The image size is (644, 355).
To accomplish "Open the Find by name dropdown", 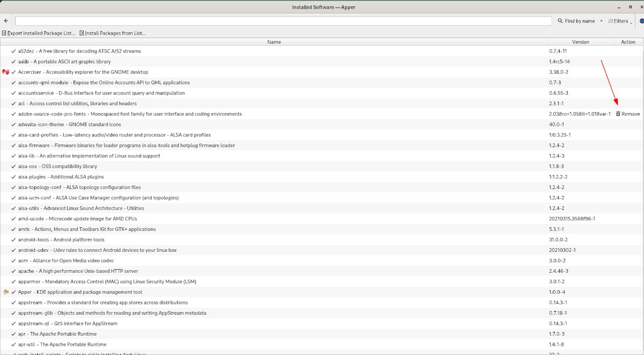I will click(x=602, y=21).
